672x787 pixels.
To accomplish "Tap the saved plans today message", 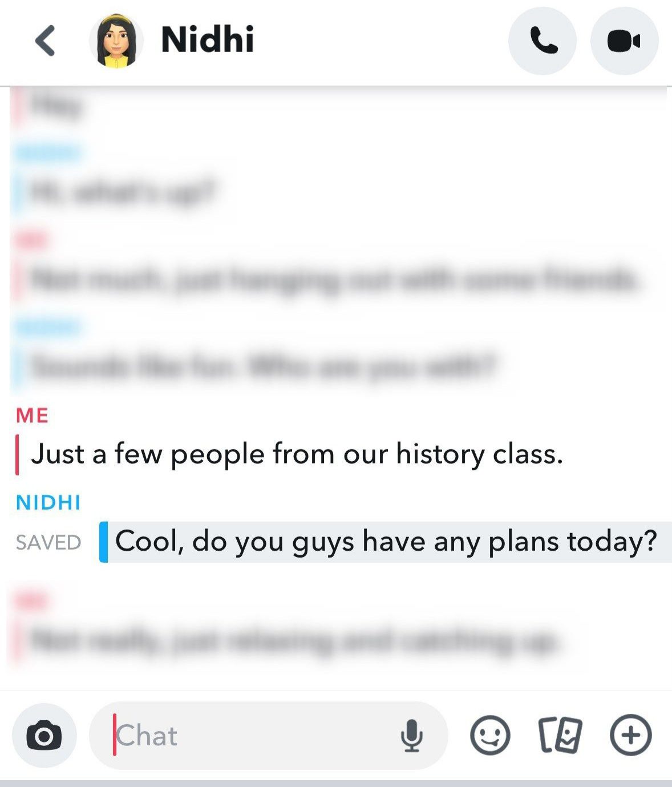I will (386, 542).
